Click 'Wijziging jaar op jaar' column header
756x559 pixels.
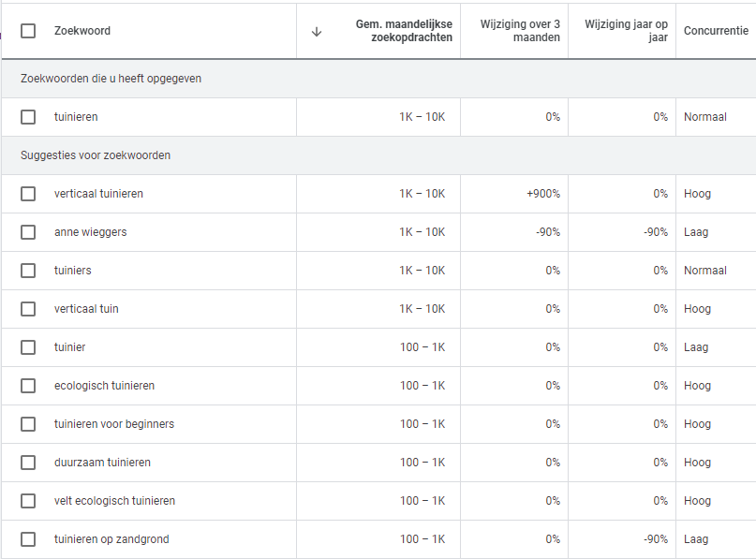[626, 31]
